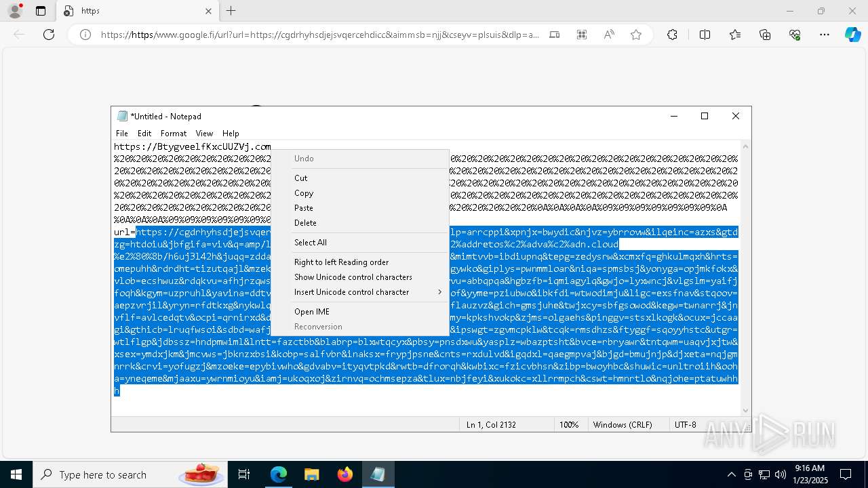Open the taskbar clock and date
This screenshot has width=868, height=488.
[809, 474]
